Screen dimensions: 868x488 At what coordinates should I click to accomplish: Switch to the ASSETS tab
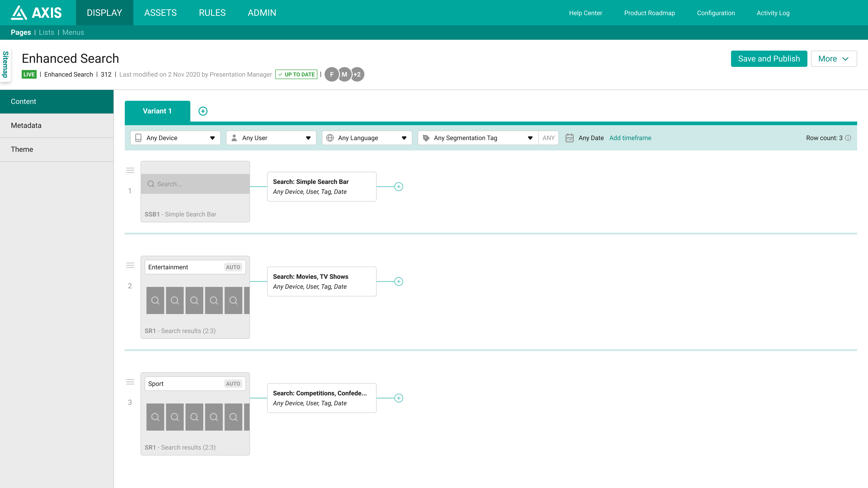(160, 13)
